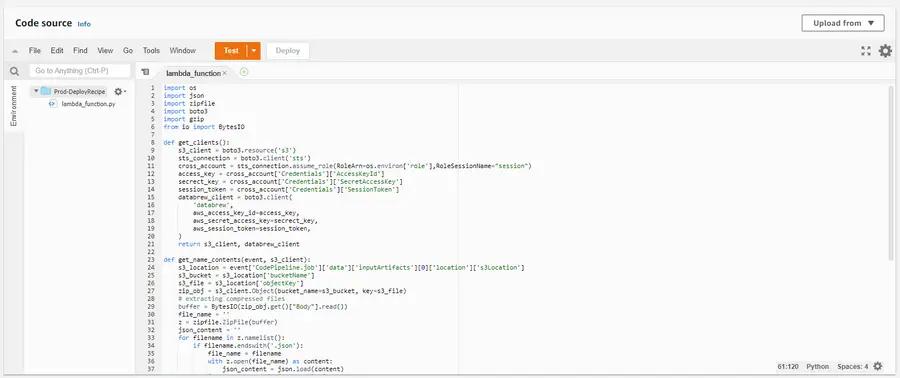This screenshot has height=378, width=900.
Task: Click the 'Code source' heading
Action: [44, 24]
